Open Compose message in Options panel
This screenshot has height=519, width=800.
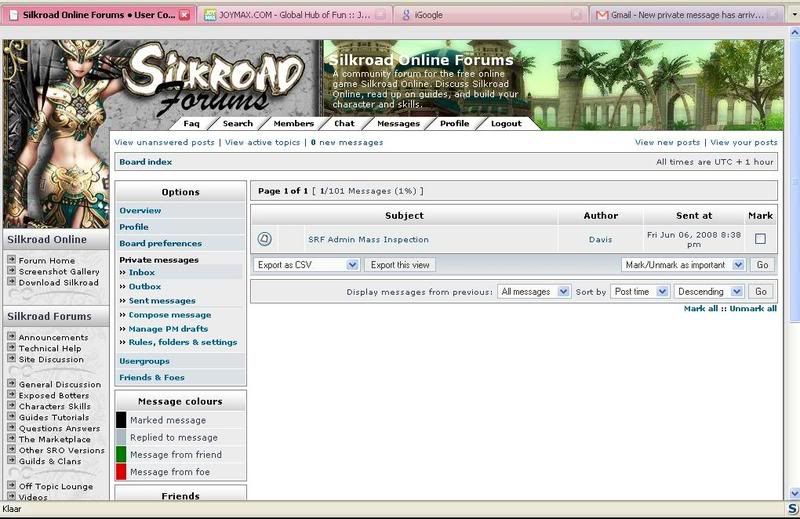pyautogui.click(x=170, y=315)
